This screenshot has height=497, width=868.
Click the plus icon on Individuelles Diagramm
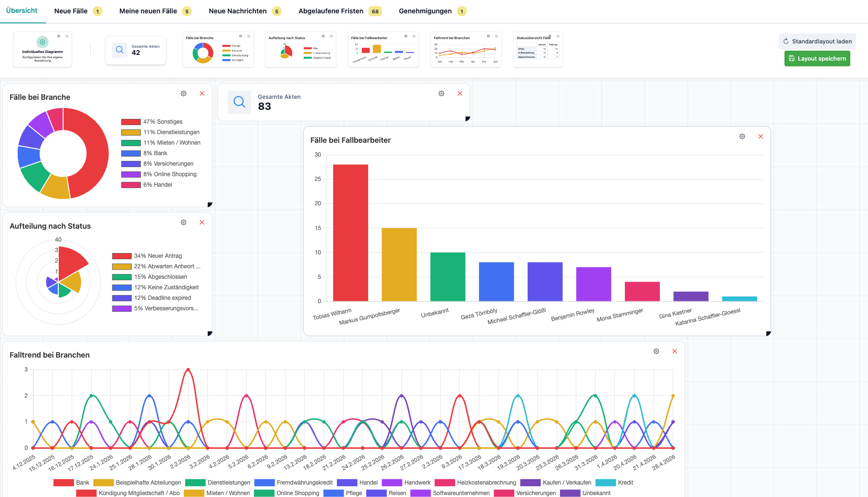[42, 42]
